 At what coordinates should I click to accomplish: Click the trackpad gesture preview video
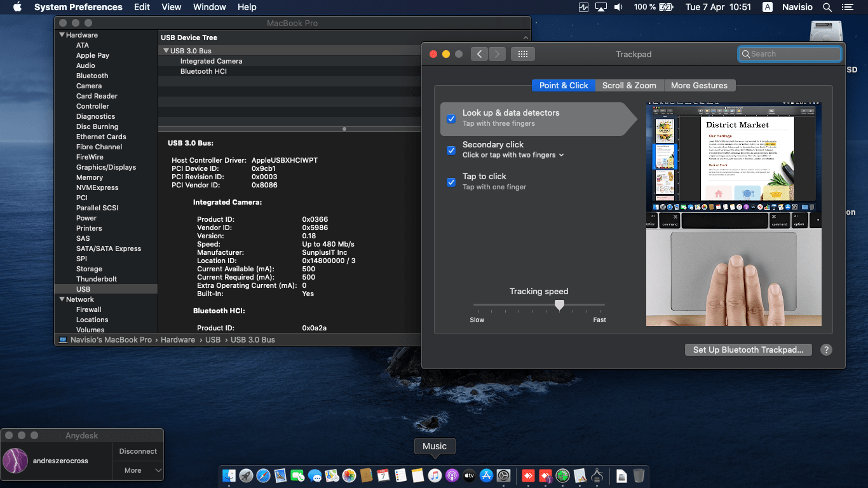coord(734,214)
